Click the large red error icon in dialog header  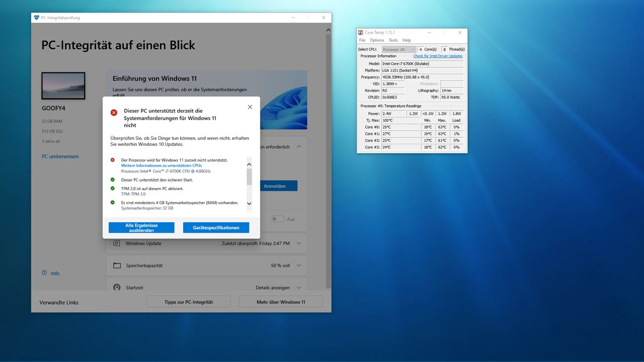click(x=114, y=113)
